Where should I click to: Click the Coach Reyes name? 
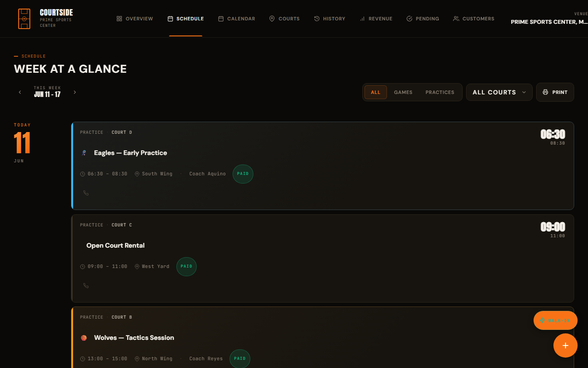(206, 359)
